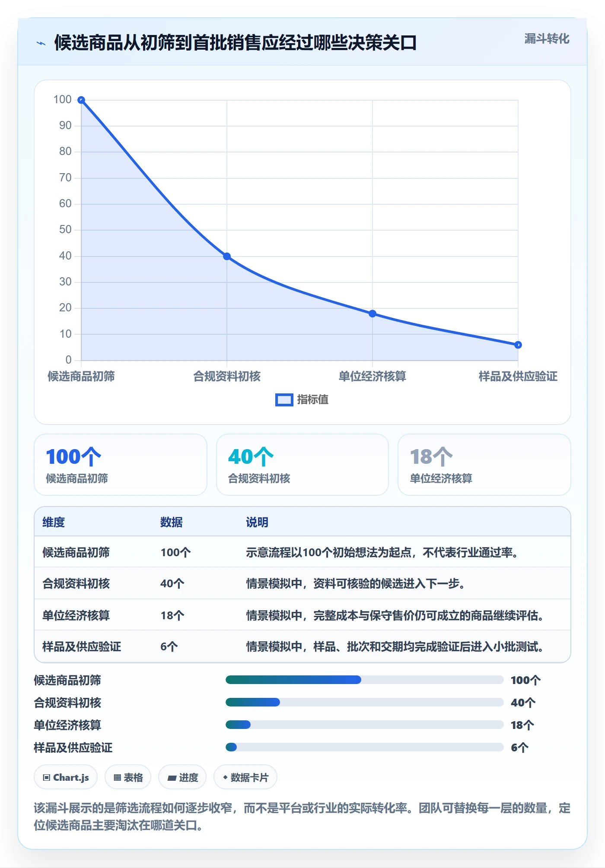The width and height of the screenshot is (605, 868).
Task: Click the 维度 column header
Action: 54,522
